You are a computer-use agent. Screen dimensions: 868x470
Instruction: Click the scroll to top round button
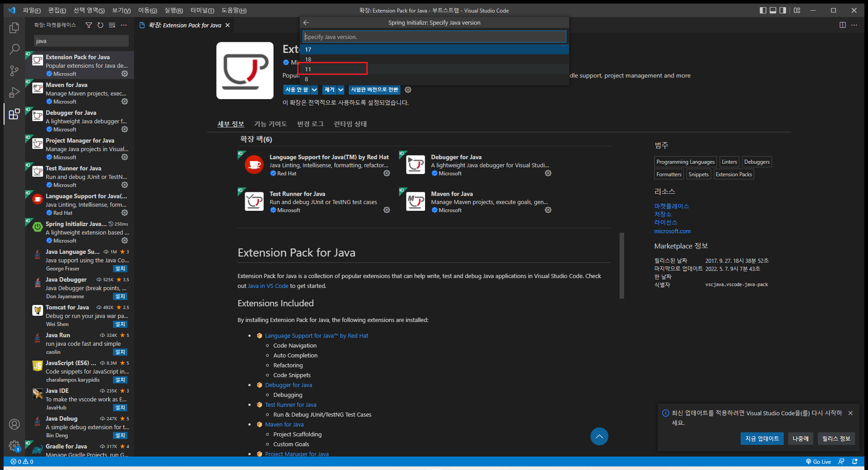pos(599,436)
